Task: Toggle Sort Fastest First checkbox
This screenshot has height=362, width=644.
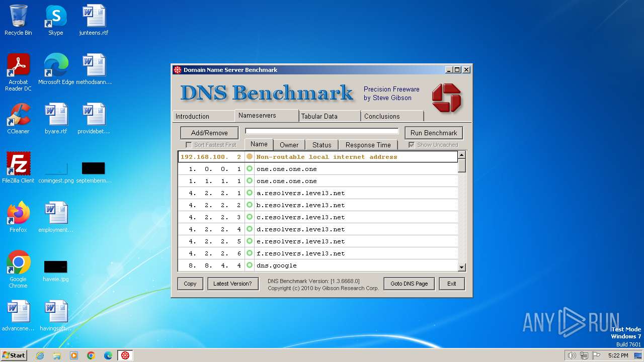Action: coord(189,145)
